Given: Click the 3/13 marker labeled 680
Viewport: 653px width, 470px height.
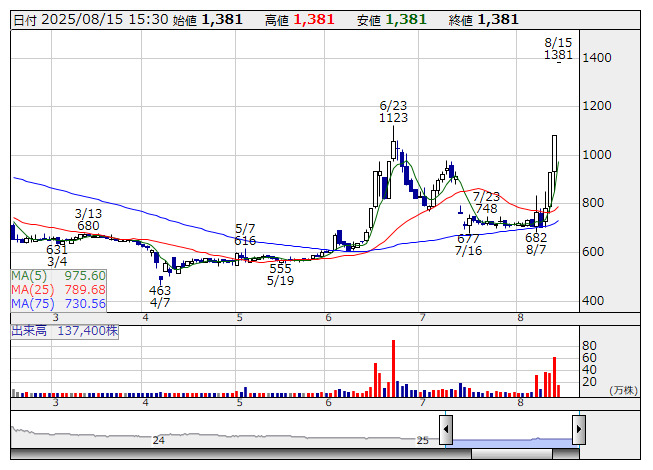Looking at the screenshot, I should click(88, 220).
